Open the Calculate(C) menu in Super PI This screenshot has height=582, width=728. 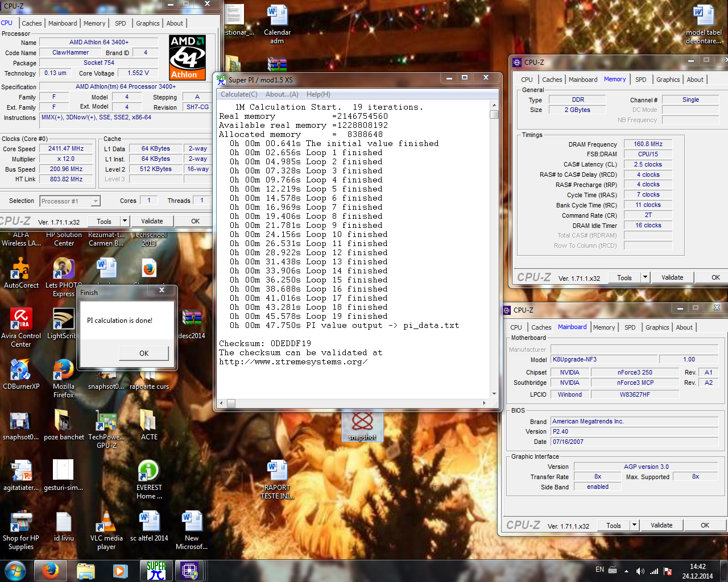click(x=239, y=94)
